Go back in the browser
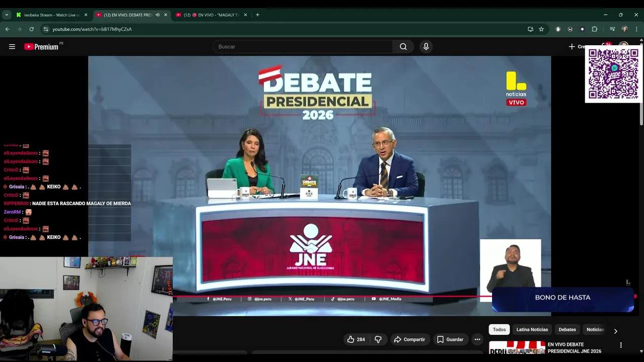The height and width of the screenshot is (362, 644). 8,29
